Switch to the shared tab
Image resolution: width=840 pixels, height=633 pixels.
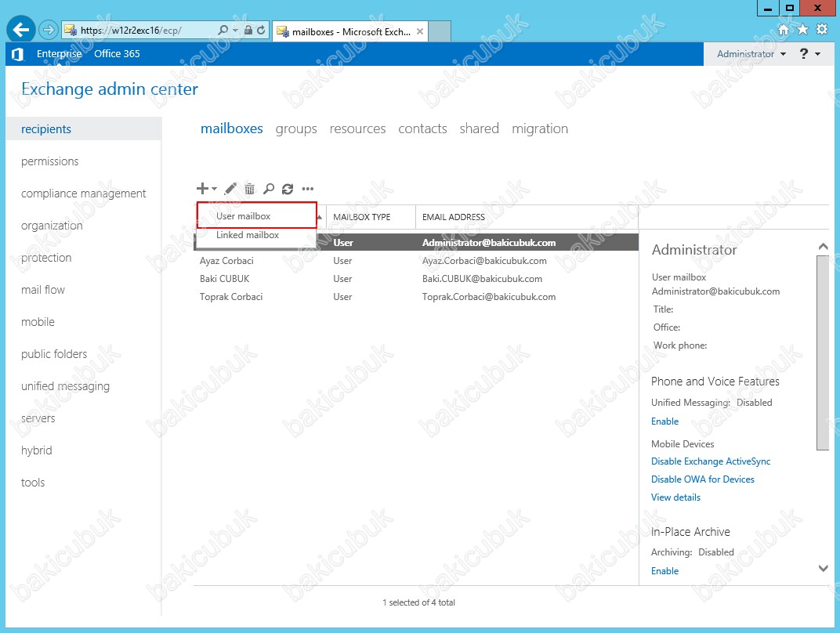point(479,129)
